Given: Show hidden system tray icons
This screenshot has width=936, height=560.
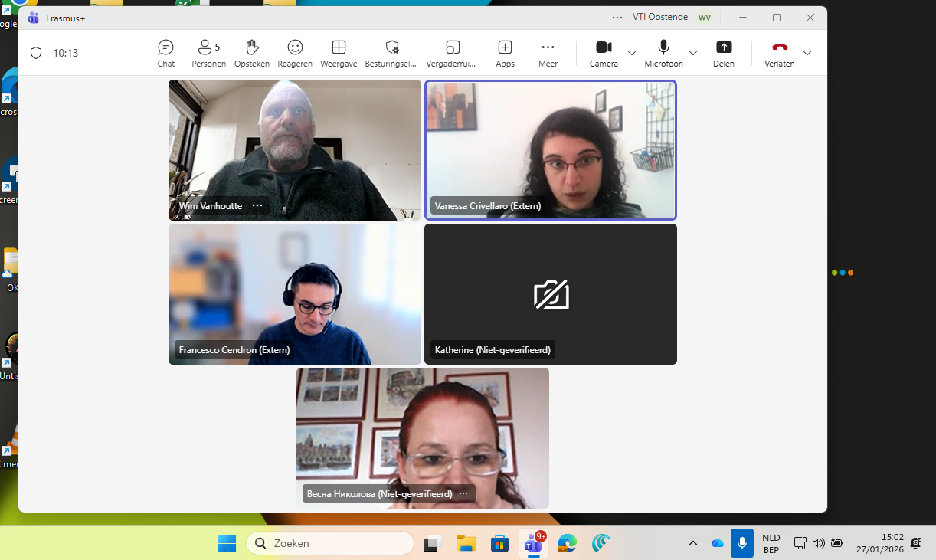Looking at the screenshot, I should tap(693, 543).
